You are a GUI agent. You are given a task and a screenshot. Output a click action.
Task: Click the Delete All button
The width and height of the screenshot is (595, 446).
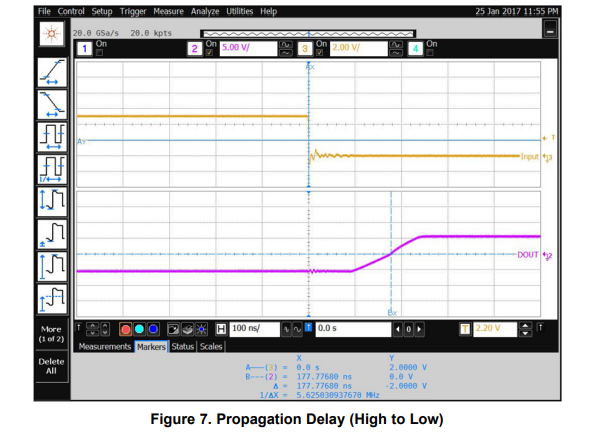(51, 366)
